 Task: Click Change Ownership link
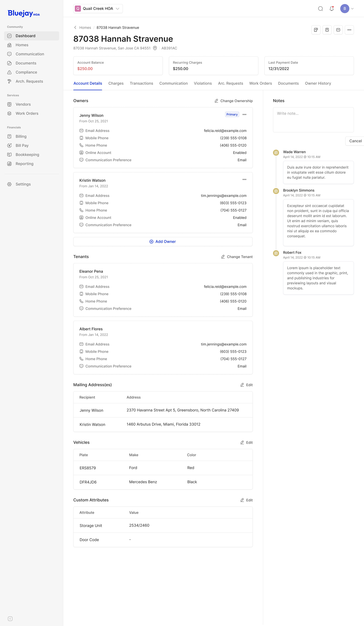coord(234,101)
